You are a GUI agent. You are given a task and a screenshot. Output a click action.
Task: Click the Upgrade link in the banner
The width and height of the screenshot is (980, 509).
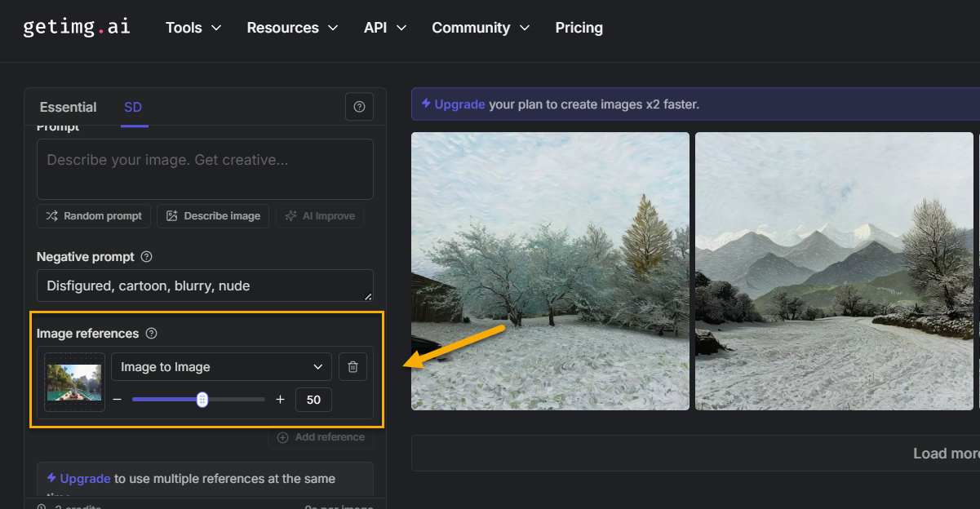click(459, 104)
